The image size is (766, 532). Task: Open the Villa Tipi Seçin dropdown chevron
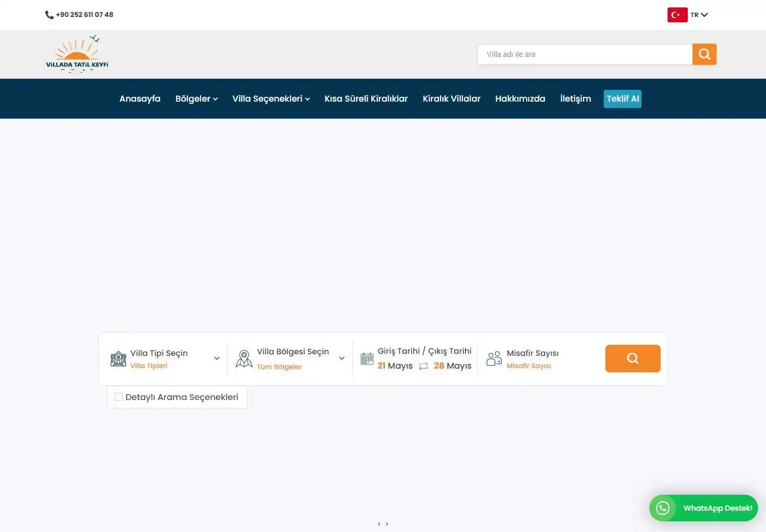pos(217,359)
